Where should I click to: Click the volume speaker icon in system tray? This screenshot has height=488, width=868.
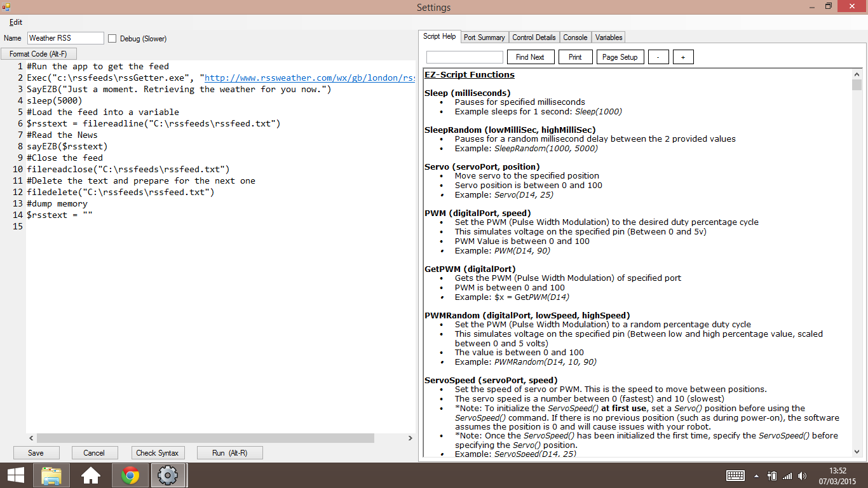click(x=802, y=475)
